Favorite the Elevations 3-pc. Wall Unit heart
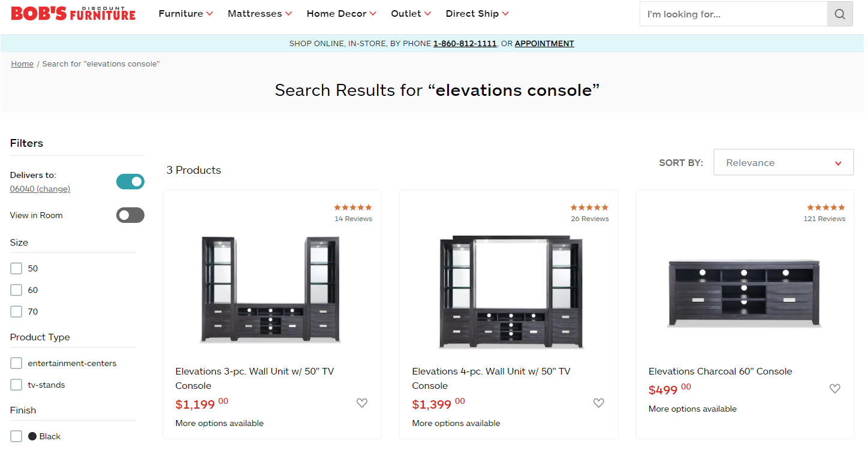The height and width of the screenshot is (450, 868). [362, 403]
